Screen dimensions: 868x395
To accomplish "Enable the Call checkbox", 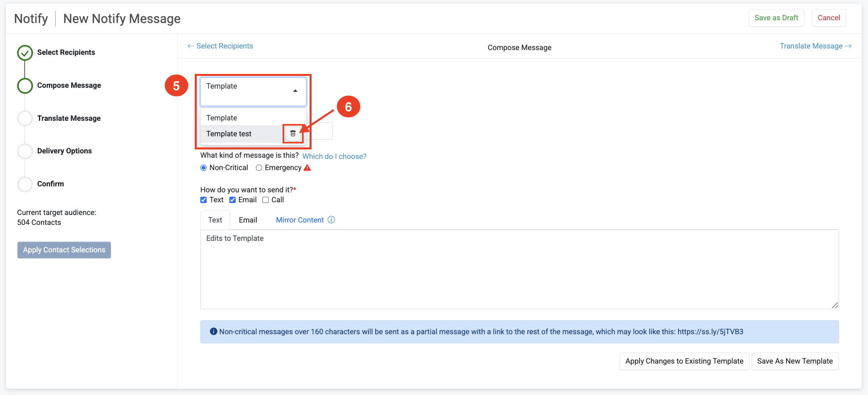I will click(265, 200).
